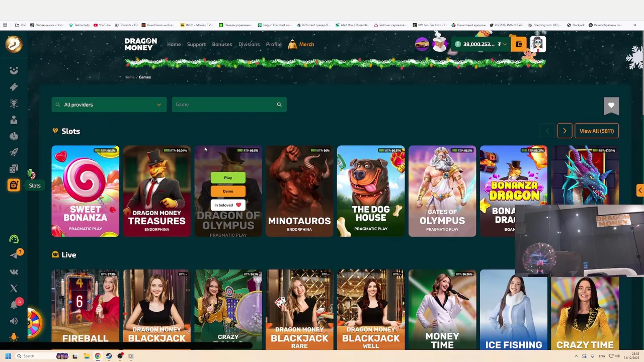The height and width of the screenshot is (362, 644).
Task: Add Dragon of Olympus to beloved
Action: tap(228, 205)
